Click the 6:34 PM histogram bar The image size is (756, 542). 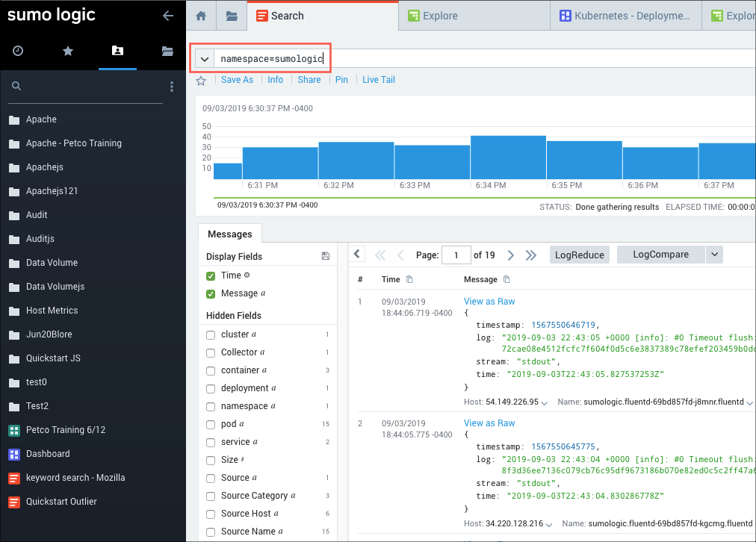click(x=508, y=158)
